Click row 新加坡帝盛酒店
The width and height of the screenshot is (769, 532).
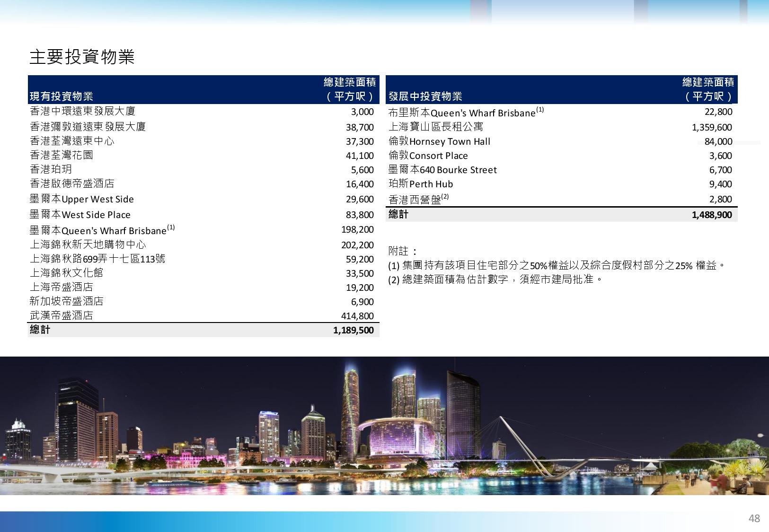pos(203,301)
